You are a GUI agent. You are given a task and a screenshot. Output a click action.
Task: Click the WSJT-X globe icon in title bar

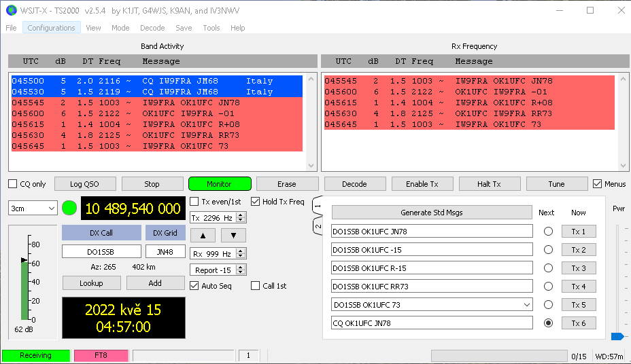[x=11, y=10]
